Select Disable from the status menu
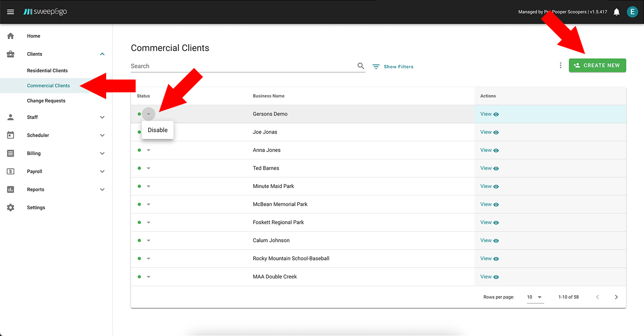Image resolution: width=644 pixels, height=336 pixels. [x=158, y=130]
